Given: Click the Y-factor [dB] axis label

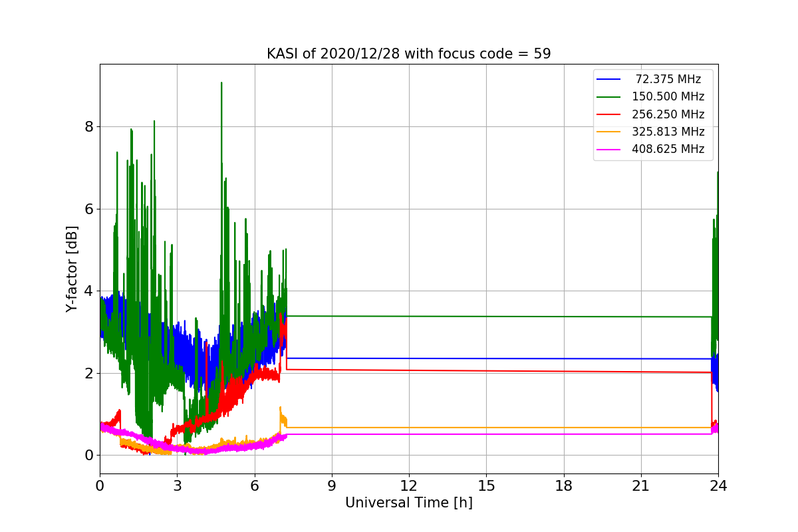Looking at the screenshot, I should pyautogui.click(x=72, y=269).
